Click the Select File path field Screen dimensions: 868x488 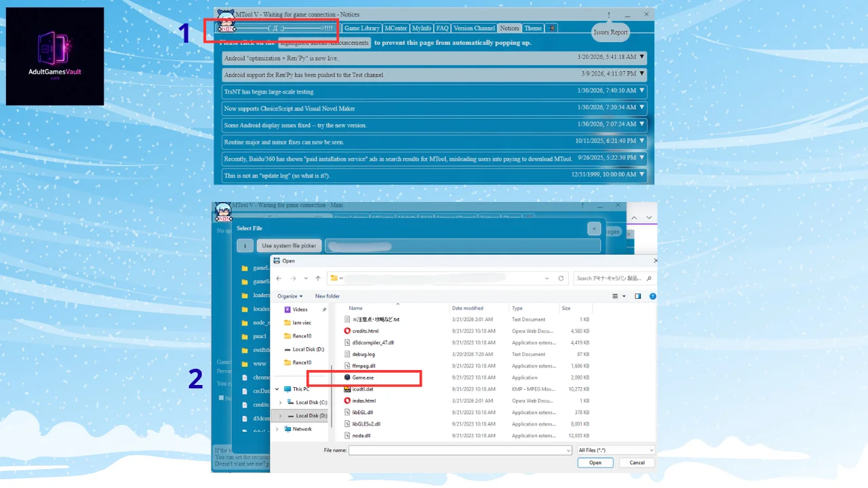click(x=462, y=246)
